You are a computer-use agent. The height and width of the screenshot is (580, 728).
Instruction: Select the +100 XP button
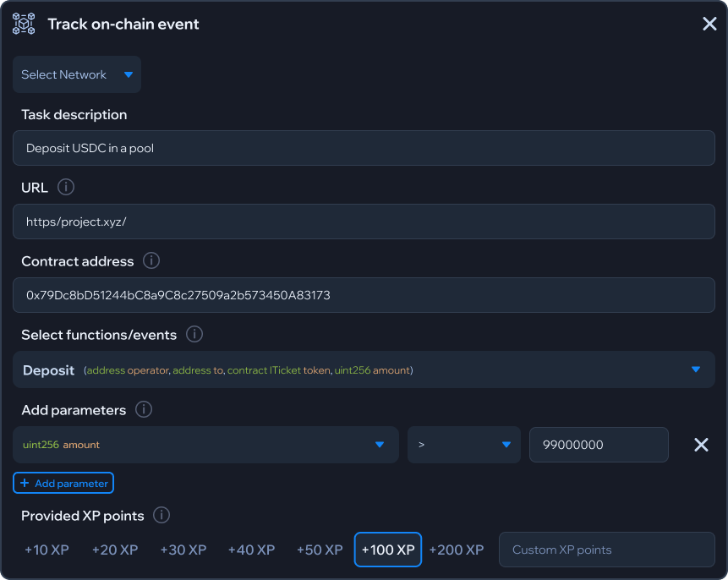click(x=388, y=550)
